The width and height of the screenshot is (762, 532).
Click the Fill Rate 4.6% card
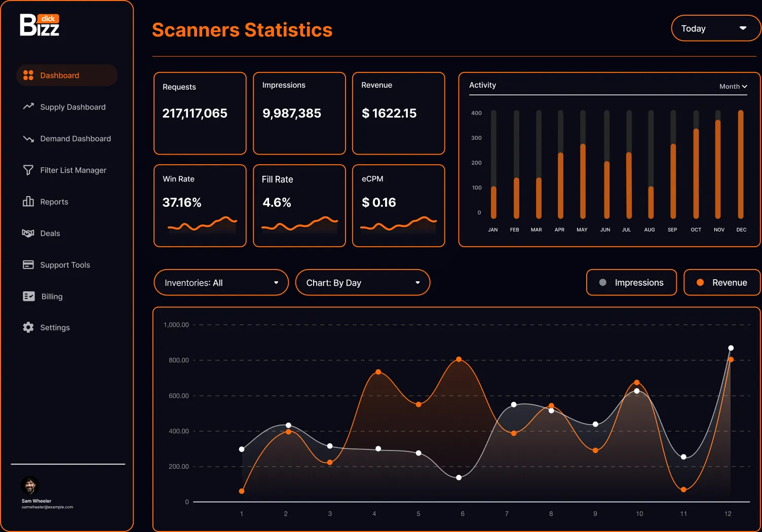tap(299, 206)
